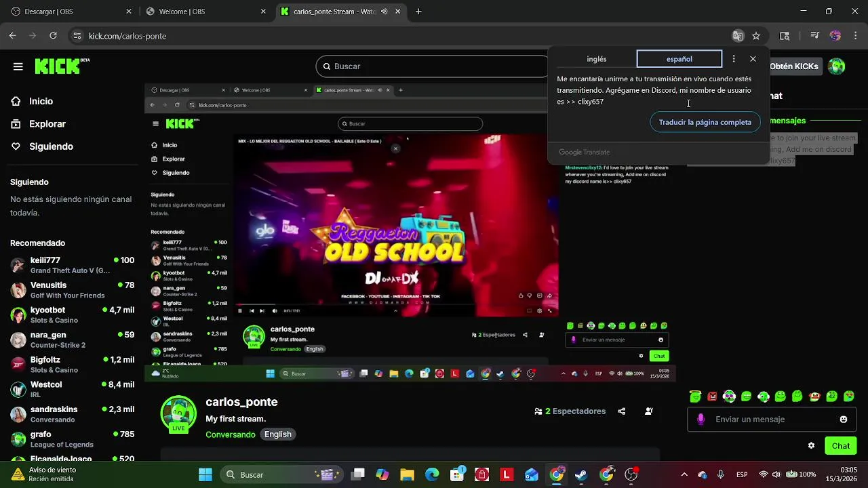868x488 pixels.
Task: Click Traducir la página completa button
Action: [x=705, y=122]
